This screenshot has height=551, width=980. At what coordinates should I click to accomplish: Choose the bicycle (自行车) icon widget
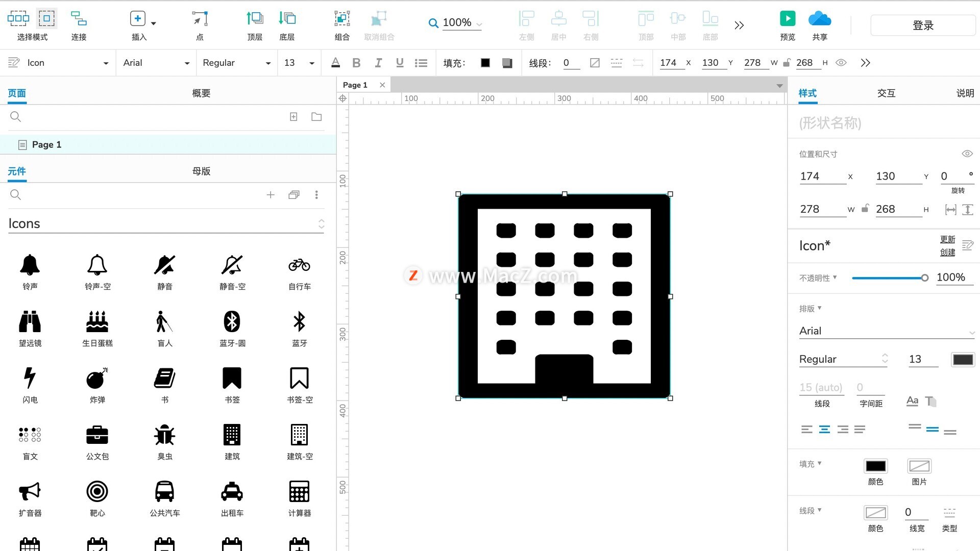coord(299,265)
